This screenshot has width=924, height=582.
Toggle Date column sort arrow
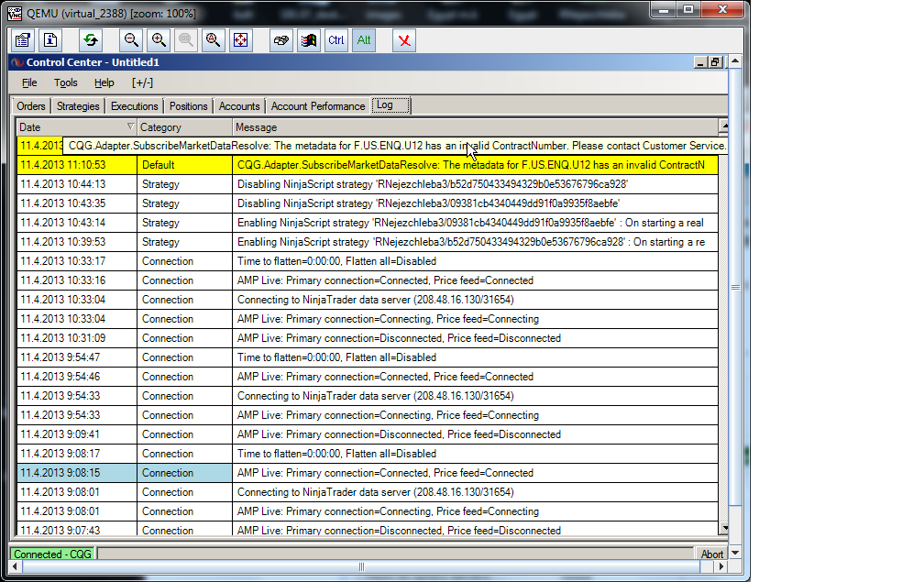(130, 126)
